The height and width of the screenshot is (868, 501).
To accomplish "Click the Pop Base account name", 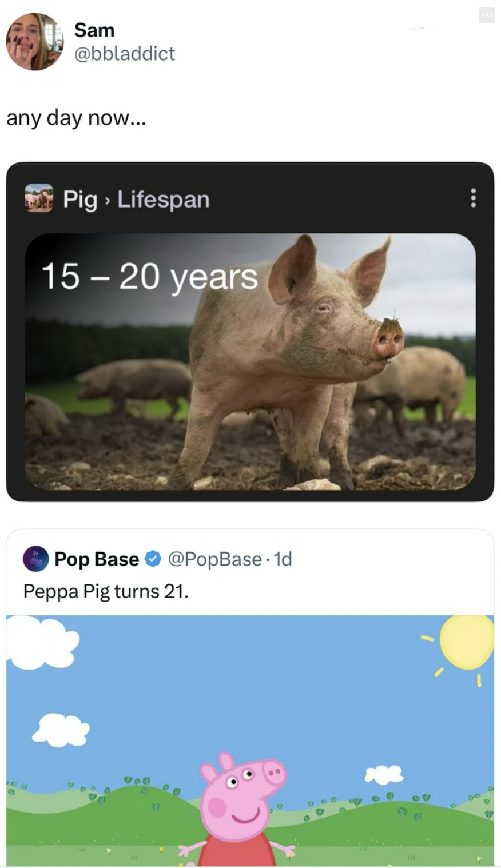I will pyautogui.click(x=97, y=559).
